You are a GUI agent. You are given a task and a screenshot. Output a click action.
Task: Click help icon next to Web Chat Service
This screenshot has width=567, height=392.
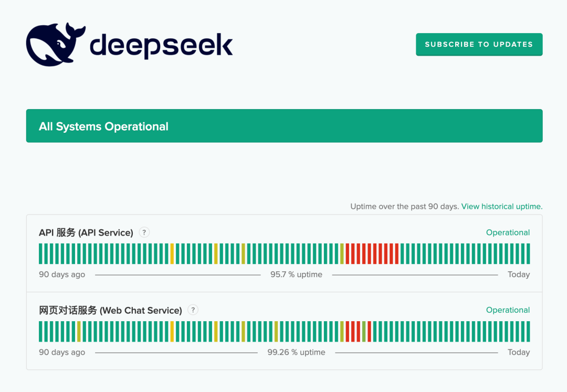[193, 310]
